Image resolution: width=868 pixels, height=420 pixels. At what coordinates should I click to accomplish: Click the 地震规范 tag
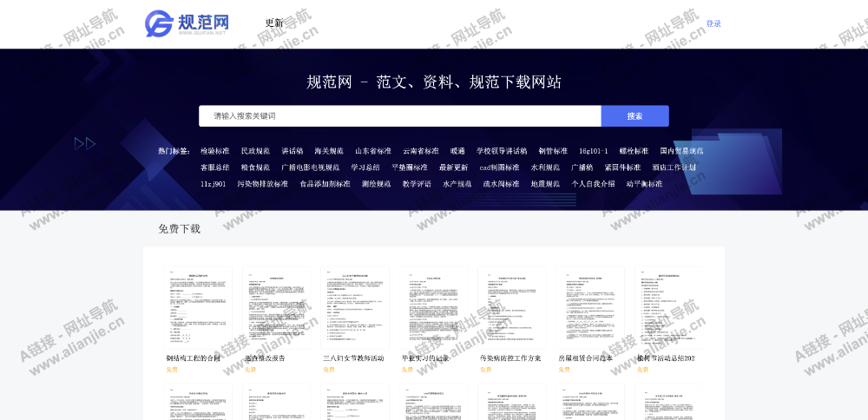point(545,184)
